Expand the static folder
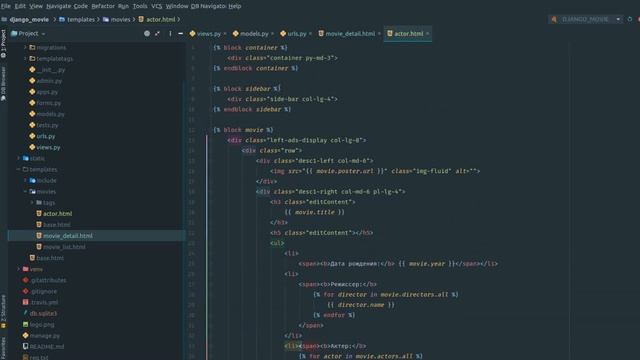This screenshot has width=640, height=360. click(x=18, y=158)
